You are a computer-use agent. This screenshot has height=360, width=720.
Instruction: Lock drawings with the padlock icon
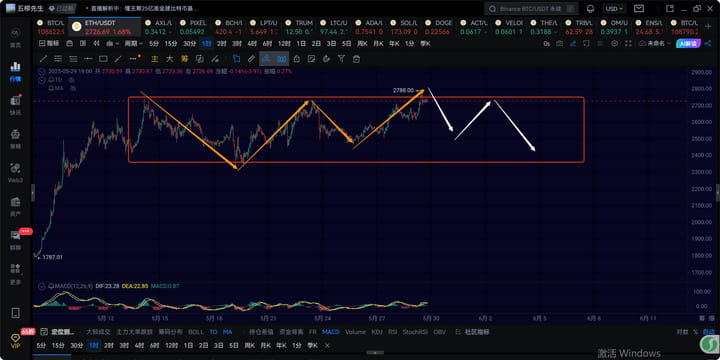pyautogui.click(x=297, y=59)
